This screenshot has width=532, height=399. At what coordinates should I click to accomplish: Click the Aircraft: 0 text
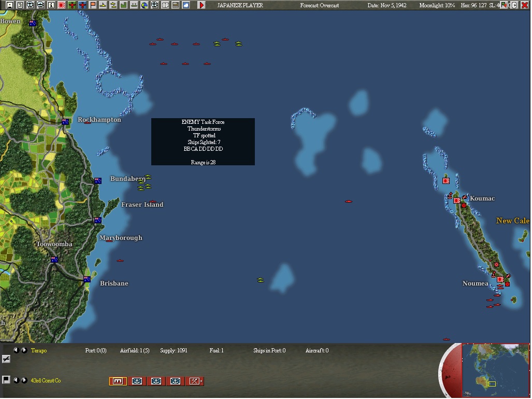[317, 350]
